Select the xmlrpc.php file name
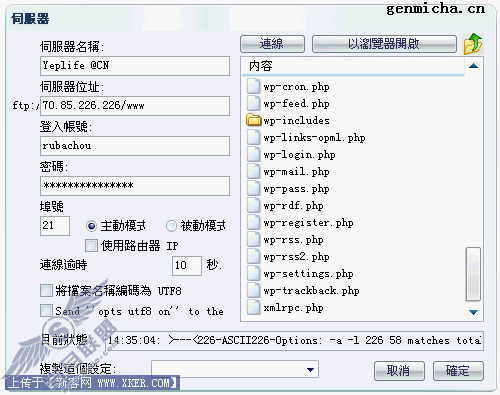Screen dimensions: 500x395 point(293,308)
